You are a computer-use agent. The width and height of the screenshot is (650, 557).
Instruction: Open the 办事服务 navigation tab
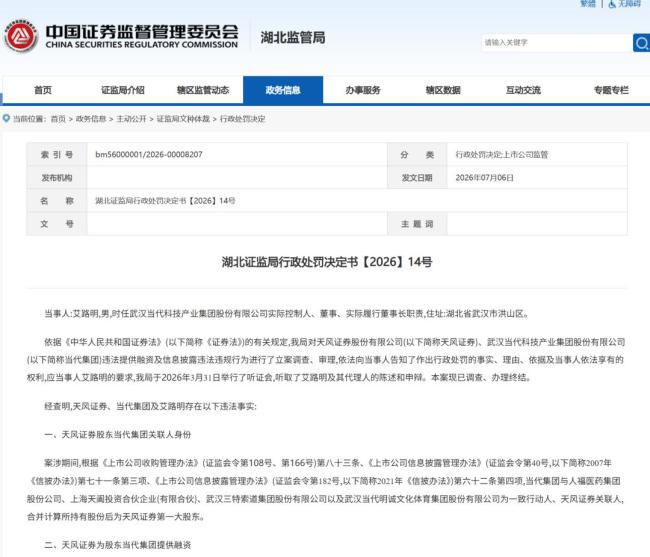(x=363, y=90)
